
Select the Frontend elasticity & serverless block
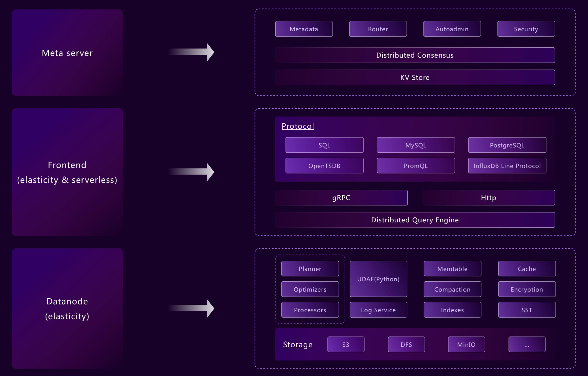coord(67,172)
